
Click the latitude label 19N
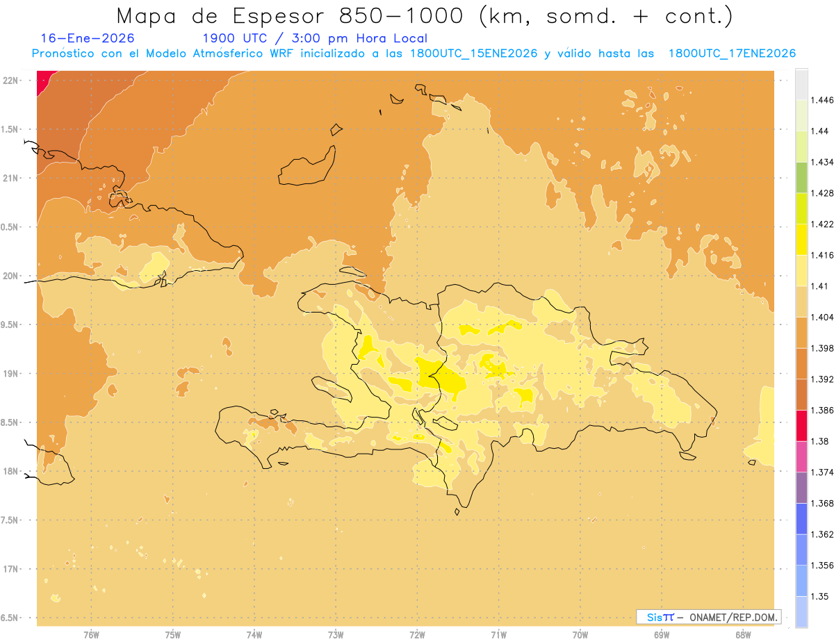coord(10,374)
